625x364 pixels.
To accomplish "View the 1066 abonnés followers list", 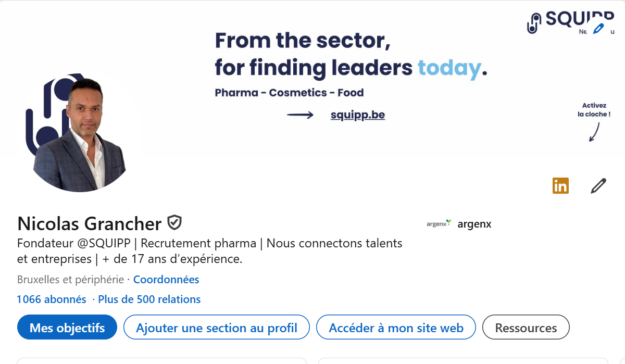I will point(52,299).
